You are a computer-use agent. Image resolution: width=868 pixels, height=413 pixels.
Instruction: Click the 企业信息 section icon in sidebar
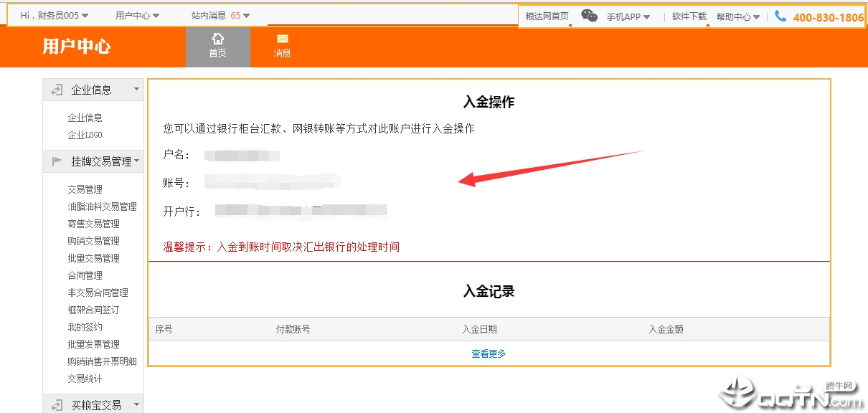click(57, 90)
